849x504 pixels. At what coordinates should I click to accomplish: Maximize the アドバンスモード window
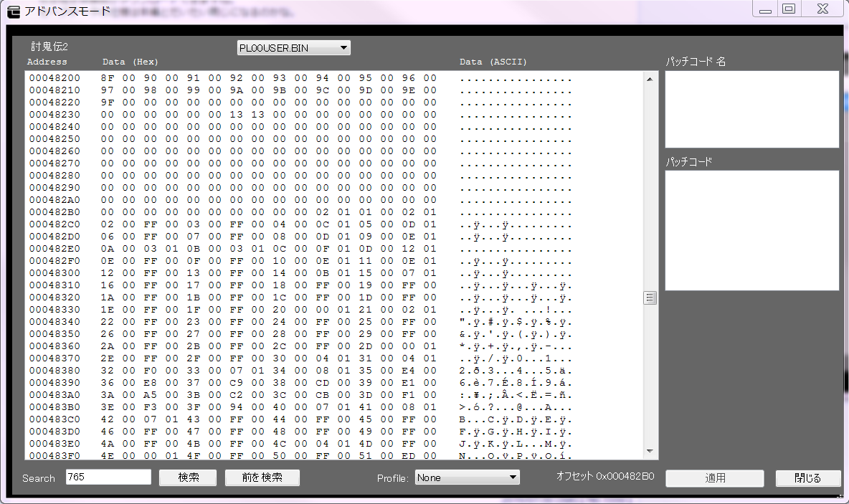point(789,9)
